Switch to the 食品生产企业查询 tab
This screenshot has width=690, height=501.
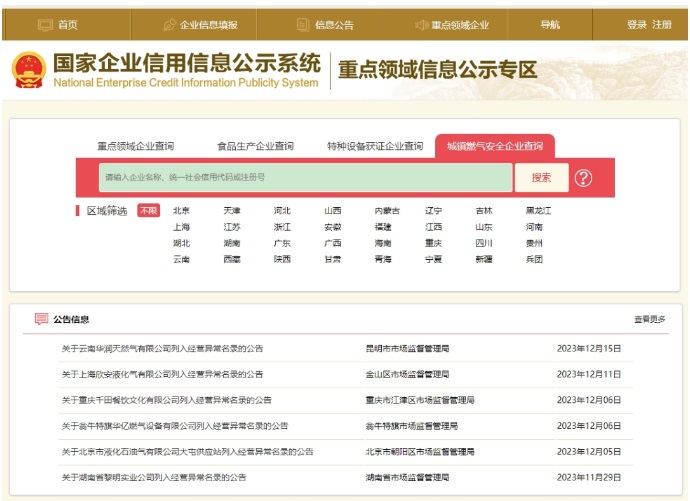point(255,146)
